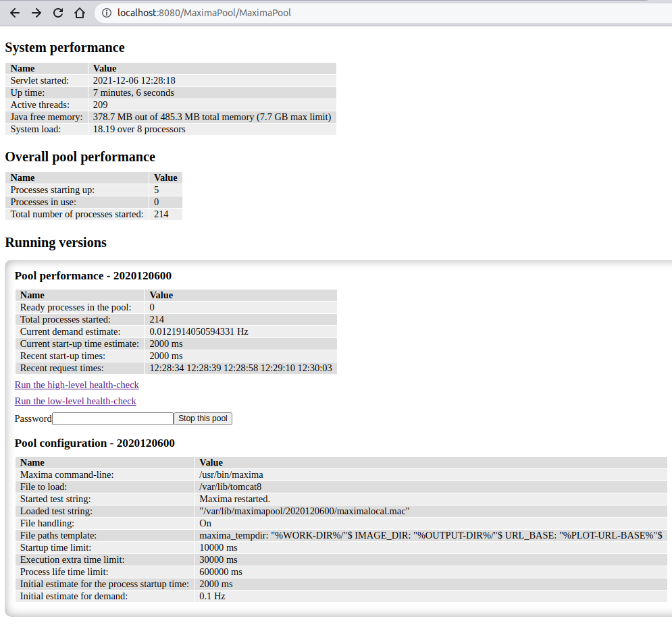
Task: Click the forward navigation arrow
Action: (36, 12)
